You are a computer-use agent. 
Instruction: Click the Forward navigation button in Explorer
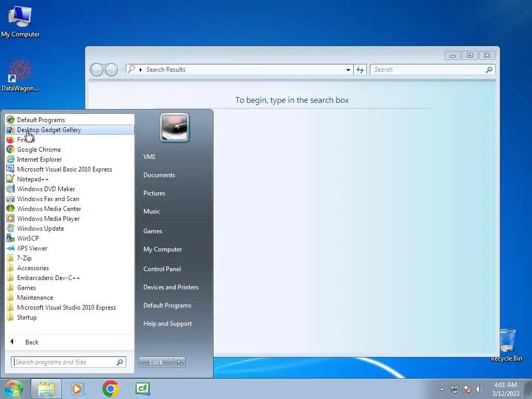click(111, 70)
